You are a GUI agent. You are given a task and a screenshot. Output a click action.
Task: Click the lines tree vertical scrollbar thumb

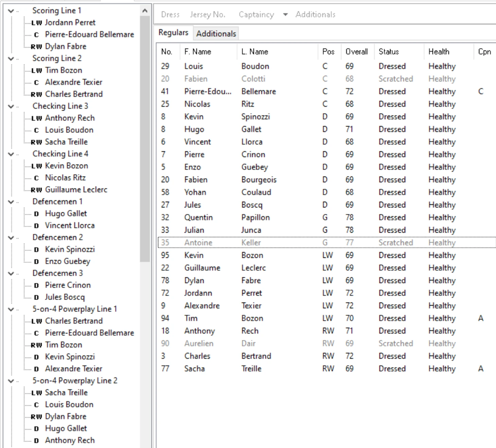pos(145,139)
